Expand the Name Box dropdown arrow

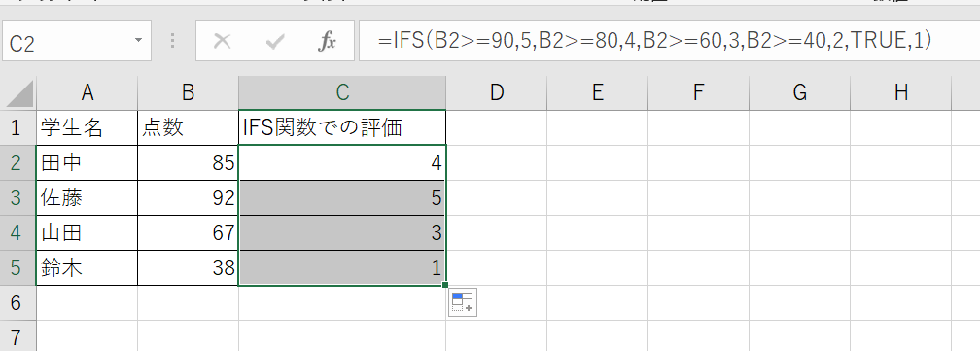point(139,41)
